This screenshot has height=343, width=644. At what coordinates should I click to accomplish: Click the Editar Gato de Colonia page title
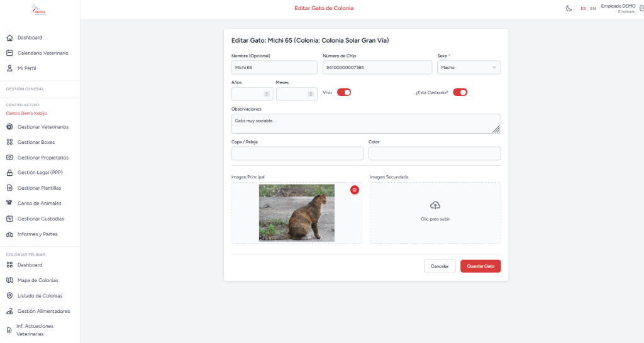point(324,8)
